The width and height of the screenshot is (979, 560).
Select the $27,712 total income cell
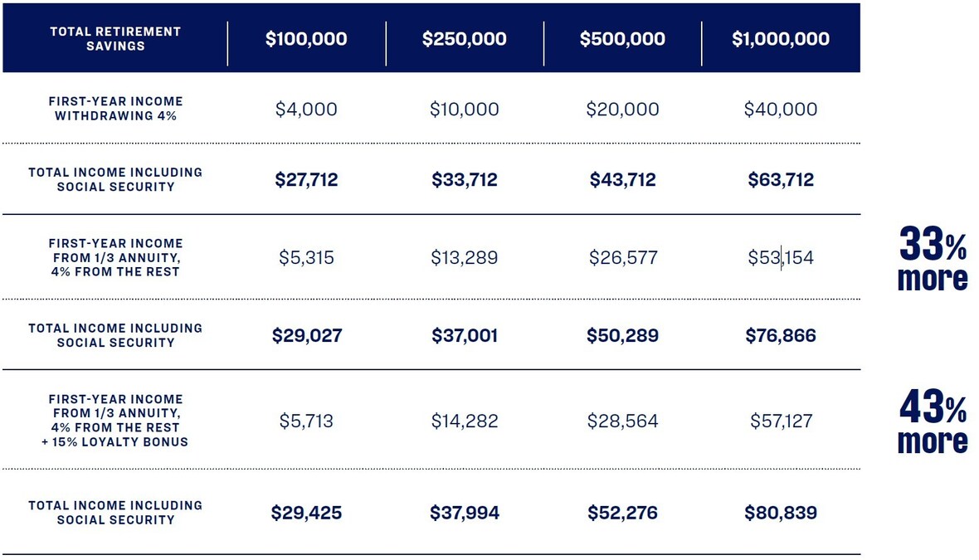tap(306, 180)
